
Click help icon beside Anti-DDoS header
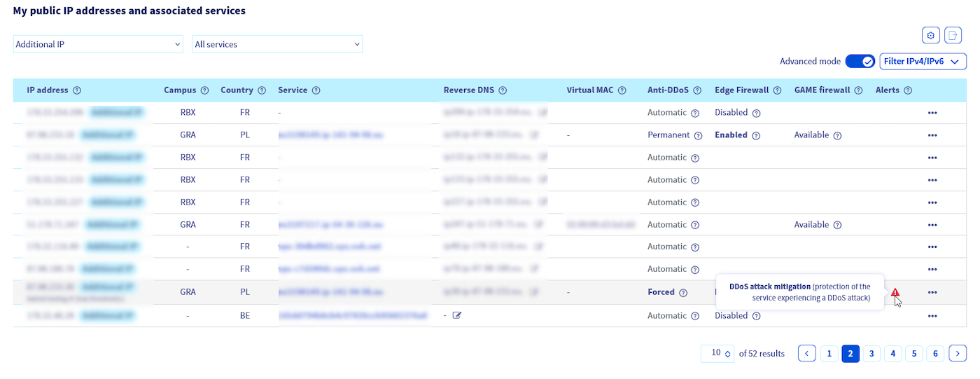click(x=698, y=90)
